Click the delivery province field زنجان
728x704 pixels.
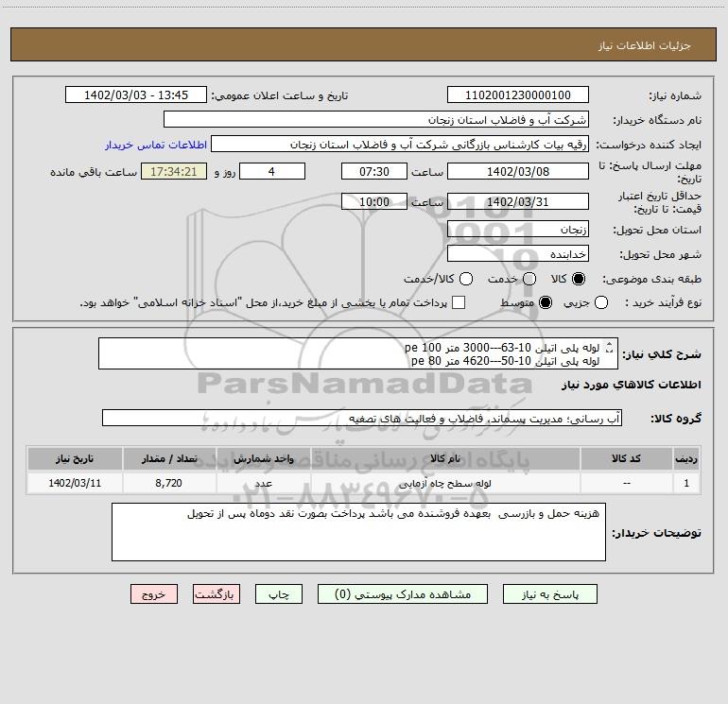click(518, 230)
